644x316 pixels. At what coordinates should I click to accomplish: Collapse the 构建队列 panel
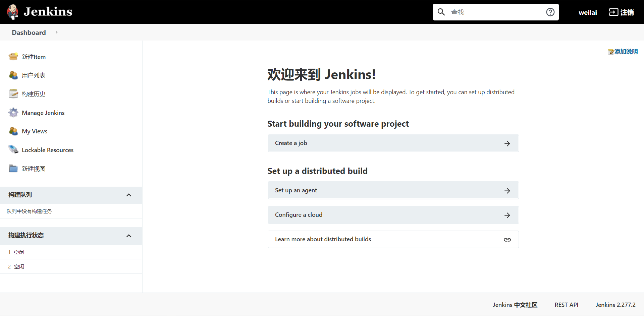[x=129, y=195]
